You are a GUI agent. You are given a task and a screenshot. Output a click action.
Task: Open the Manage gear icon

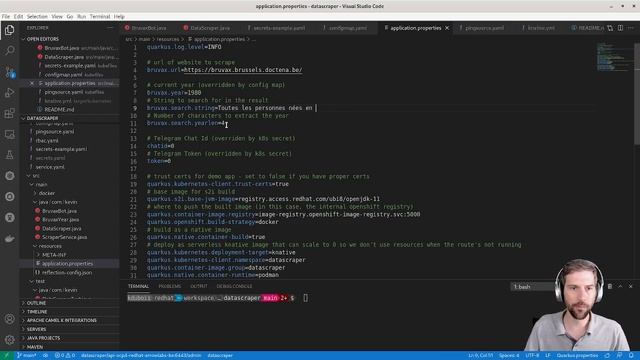tap(9, 340)
